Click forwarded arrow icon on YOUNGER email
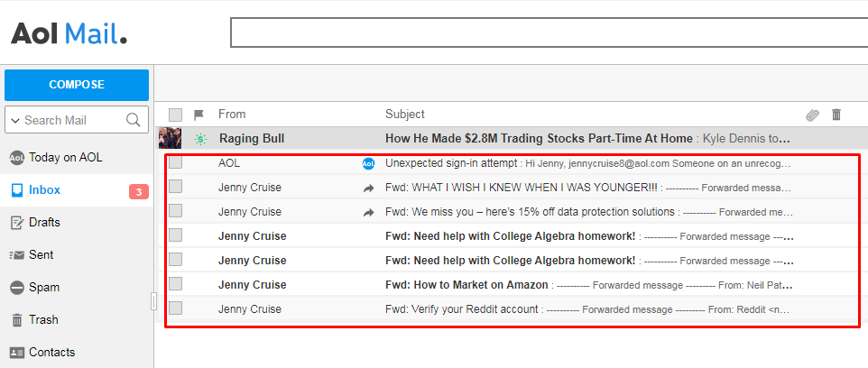This screenshot has width=868, height=368. click(x=368, y=189)
